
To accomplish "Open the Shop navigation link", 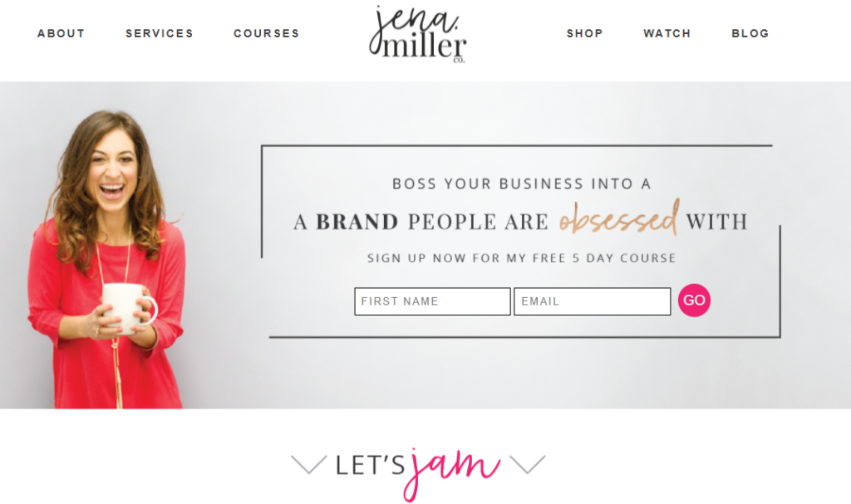I will click(x=584, y=34).
